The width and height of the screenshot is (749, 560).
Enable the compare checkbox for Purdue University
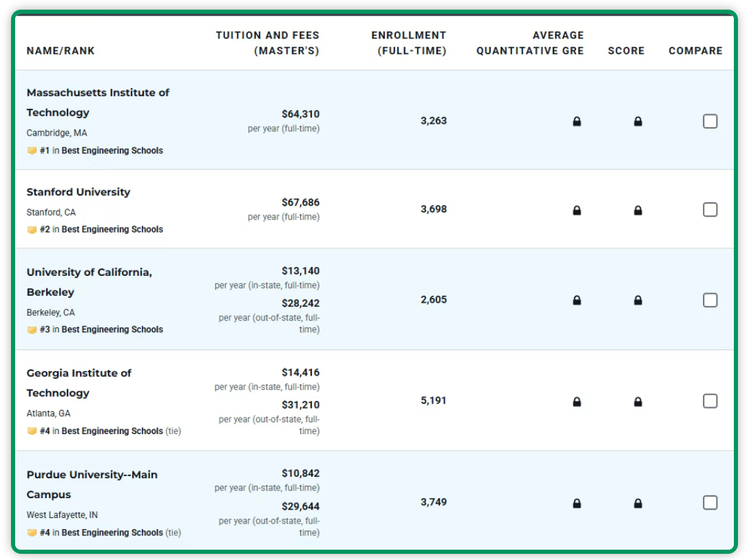(x=710, y=503)
